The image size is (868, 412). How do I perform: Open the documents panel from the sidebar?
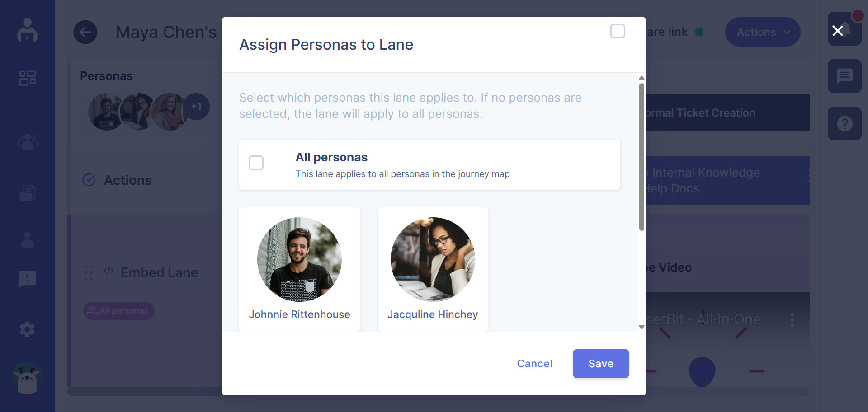coord(27,192)
